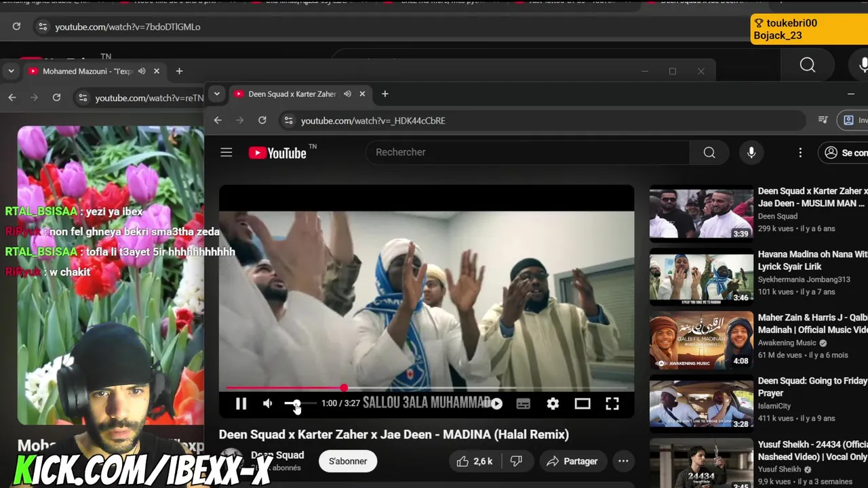Open browser profile button in Deen Squad toolbar
The image size is (868, 488).
[853, 120]
